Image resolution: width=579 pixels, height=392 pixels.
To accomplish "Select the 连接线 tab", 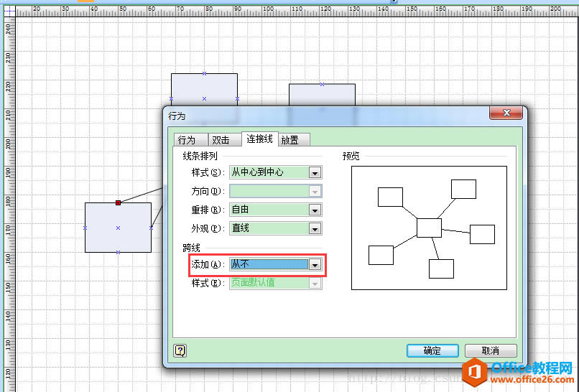I will point(259,139).
